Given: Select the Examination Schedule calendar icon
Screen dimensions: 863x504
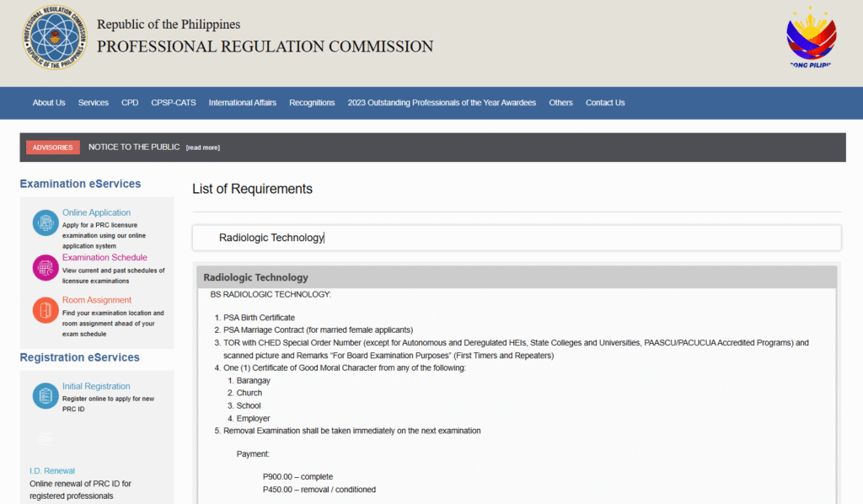Looking at the screenshot, I should (x=45, y=266).
